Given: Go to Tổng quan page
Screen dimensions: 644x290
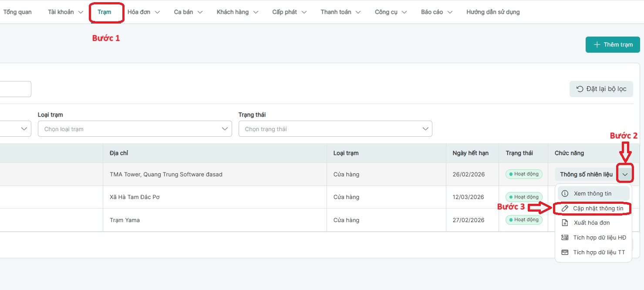Looking at the screenshot, I should pyautogui.click(x=17, y=12).
